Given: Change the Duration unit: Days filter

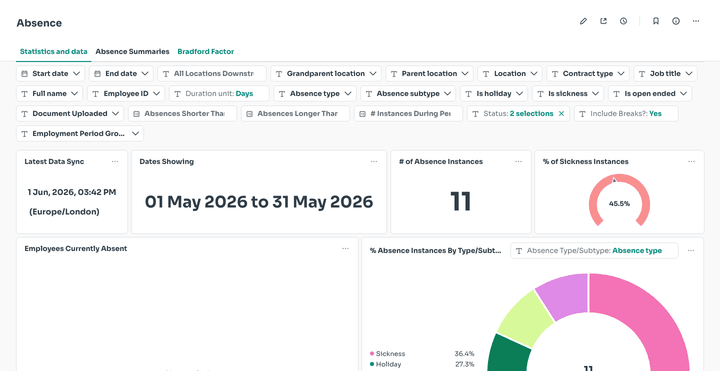Looking at the screenshot, I should coord(219,94).
